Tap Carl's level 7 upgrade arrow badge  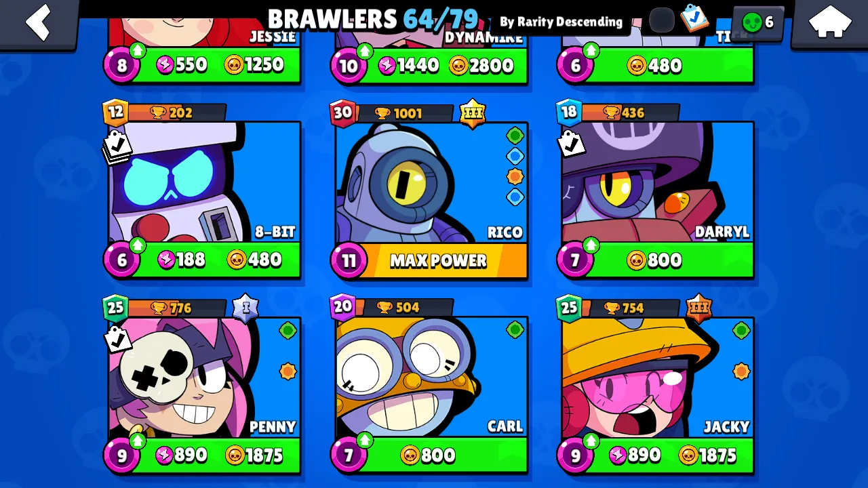(349, 453)
